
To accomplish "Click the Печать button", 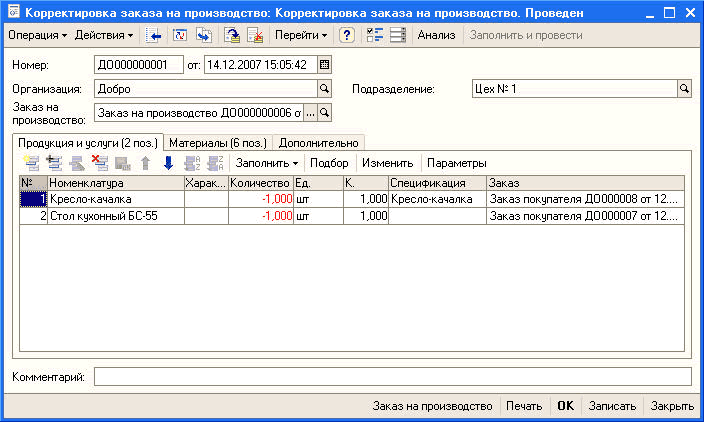I will (x=524, y=406).
